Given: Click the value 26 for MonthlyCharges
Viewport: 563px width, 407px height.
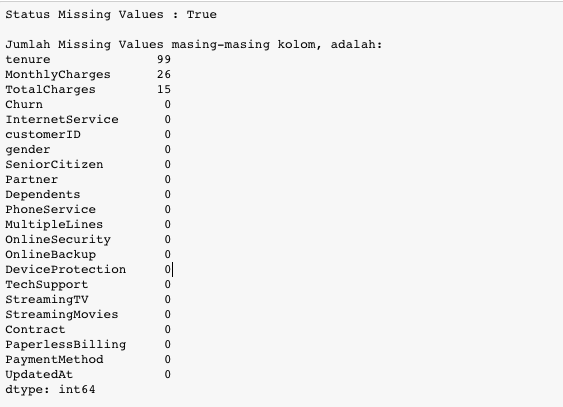Looking at the screenshot, I should [164, 74].
